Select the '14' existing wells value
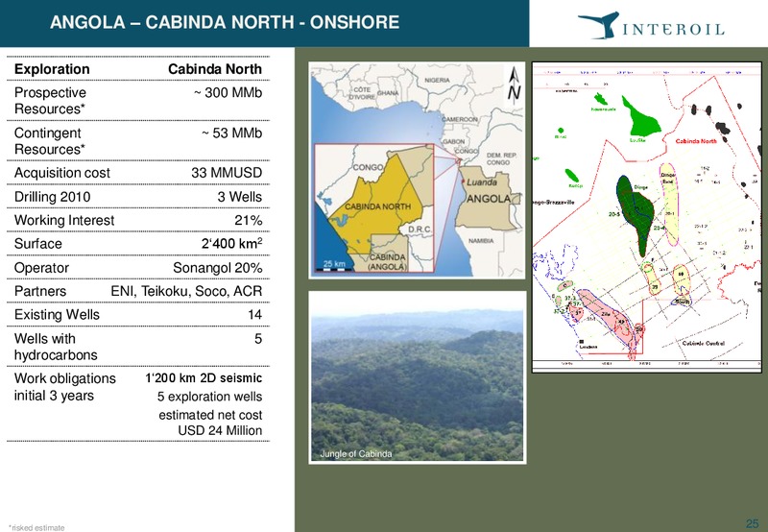Screen dimensions: 768x532 [x=254, y=315]
